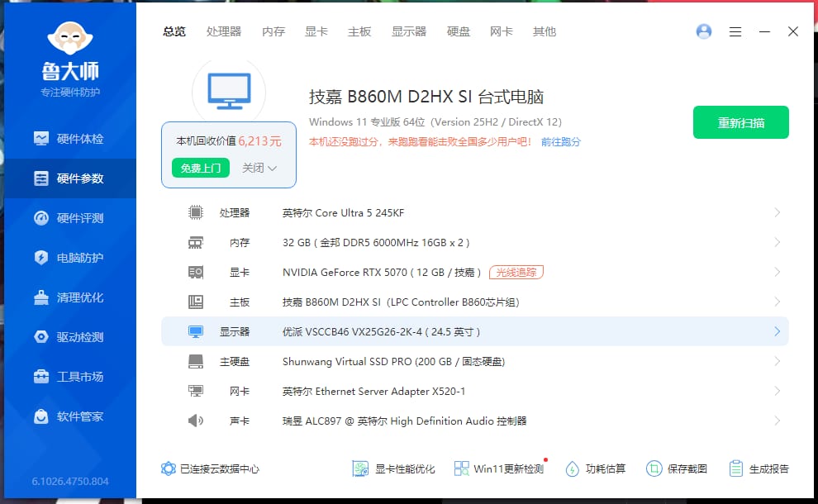Select text Shunwang Virtual SSD PRO
This screenshot has width=818, height=504.
click(347, 362)
